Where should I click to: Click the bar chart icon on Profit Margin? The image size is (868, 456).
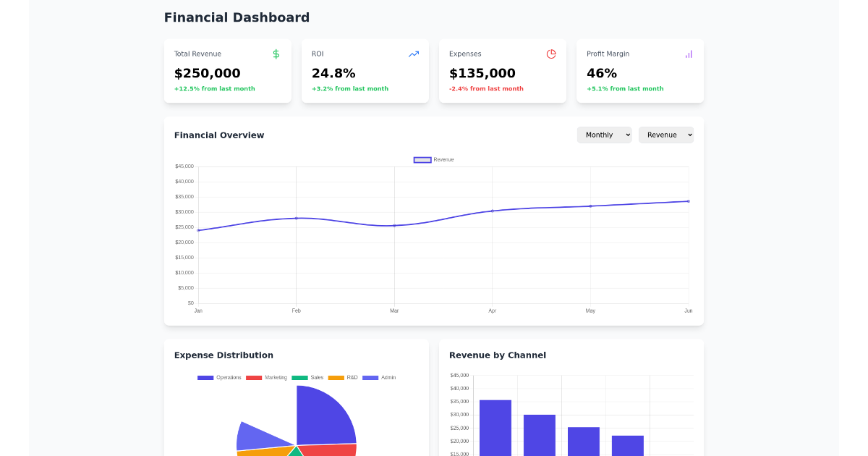(689, 54)
